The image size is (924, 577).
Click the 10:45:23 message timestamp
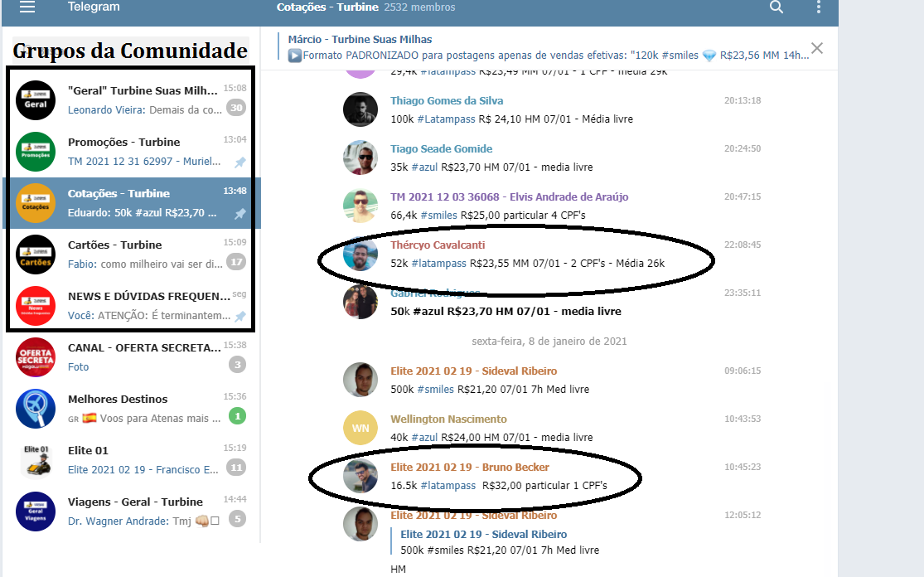tap(743, 467)
